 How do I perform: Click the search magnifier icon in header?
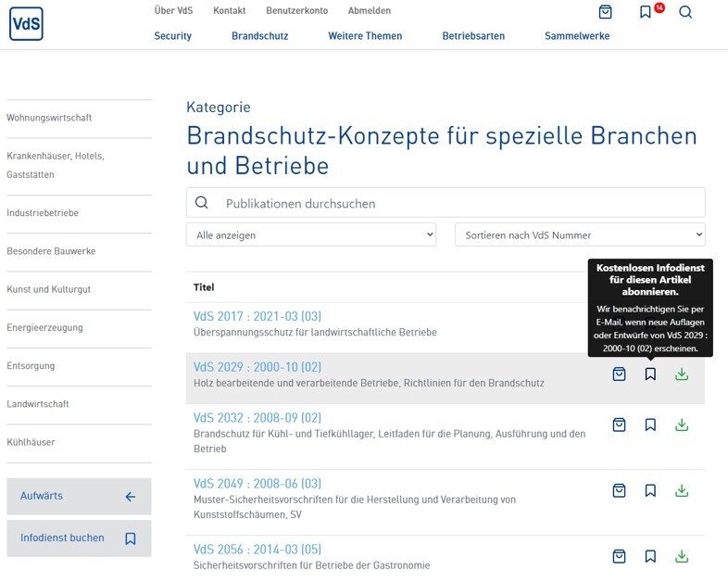685,12
